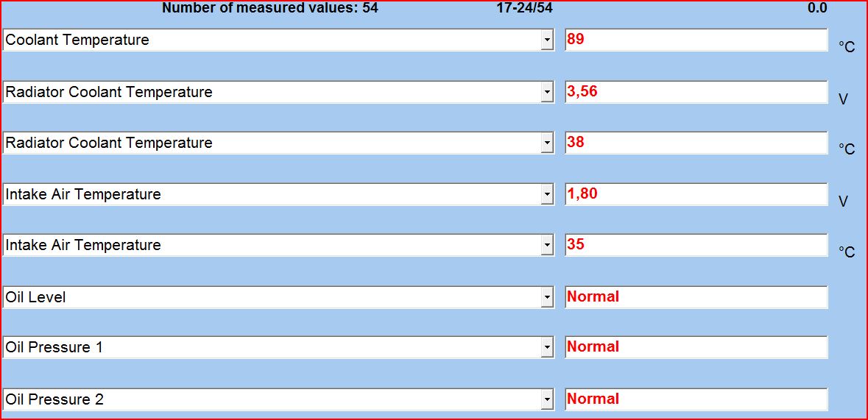Open the Intake Air Temperature dropdown reading 1,80 V
This screenshot has height=420, width=868.
pos(547,195)
